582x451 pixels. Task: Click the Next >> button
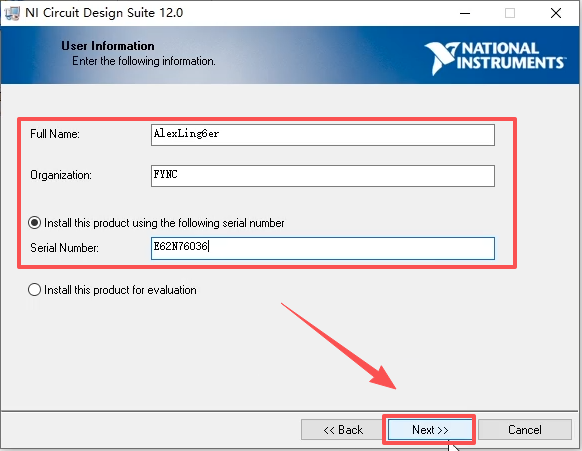[430, 430]
